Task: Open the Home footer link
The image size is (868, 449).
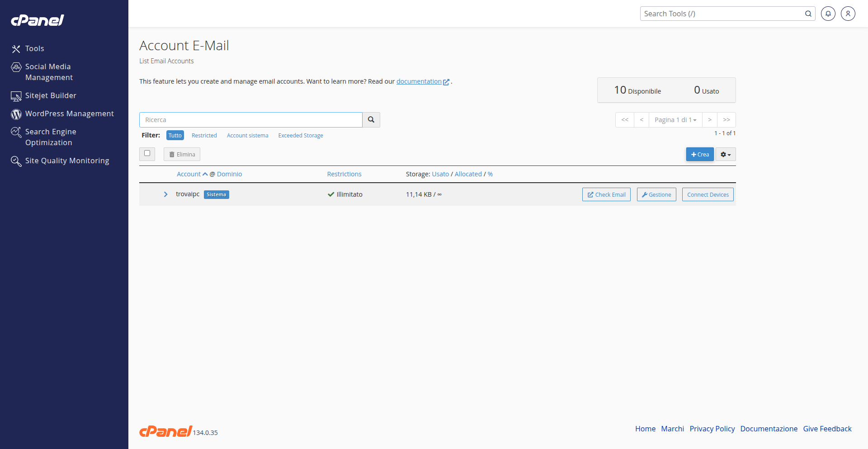Action: pos(645,429)
